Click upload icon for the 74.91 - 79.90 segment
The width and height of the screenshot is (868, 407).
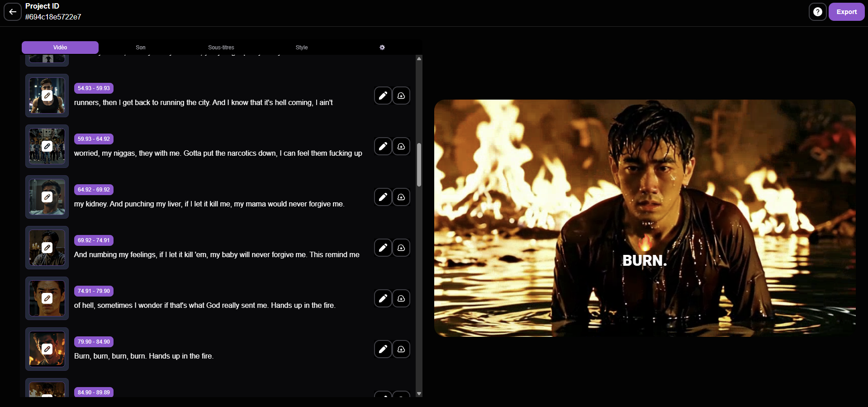pos(401,298)
